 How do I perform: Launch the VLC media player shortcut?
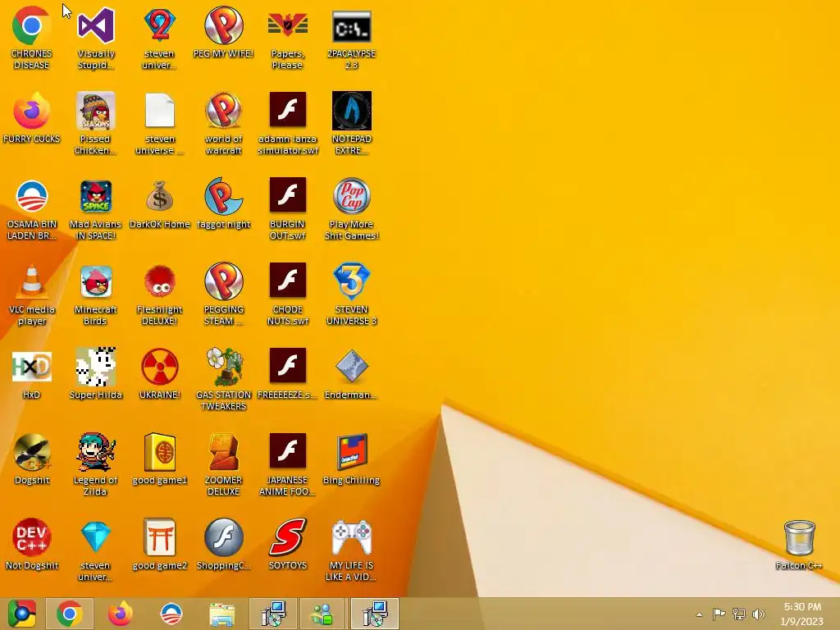32,294
